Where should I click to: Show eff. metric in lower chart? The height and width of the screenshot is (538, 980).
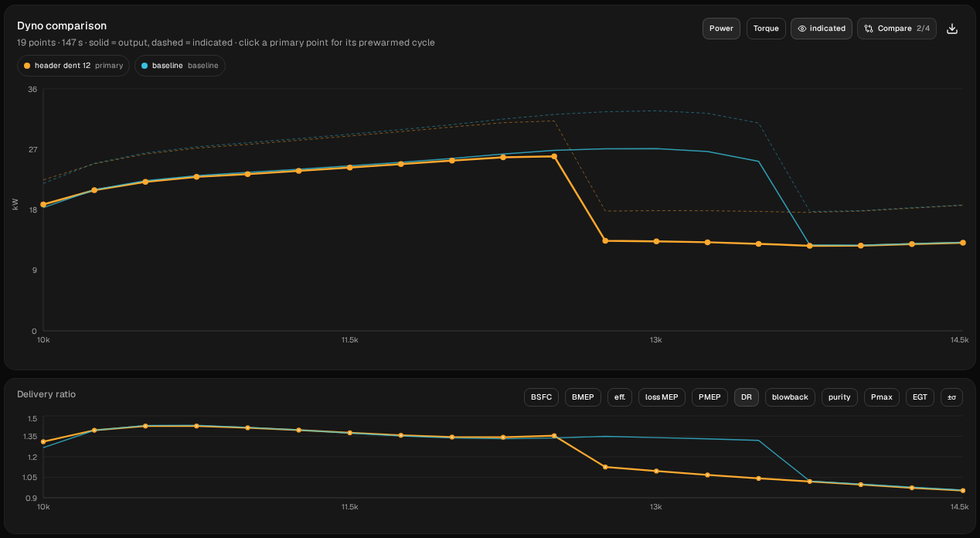click(620, 397)
